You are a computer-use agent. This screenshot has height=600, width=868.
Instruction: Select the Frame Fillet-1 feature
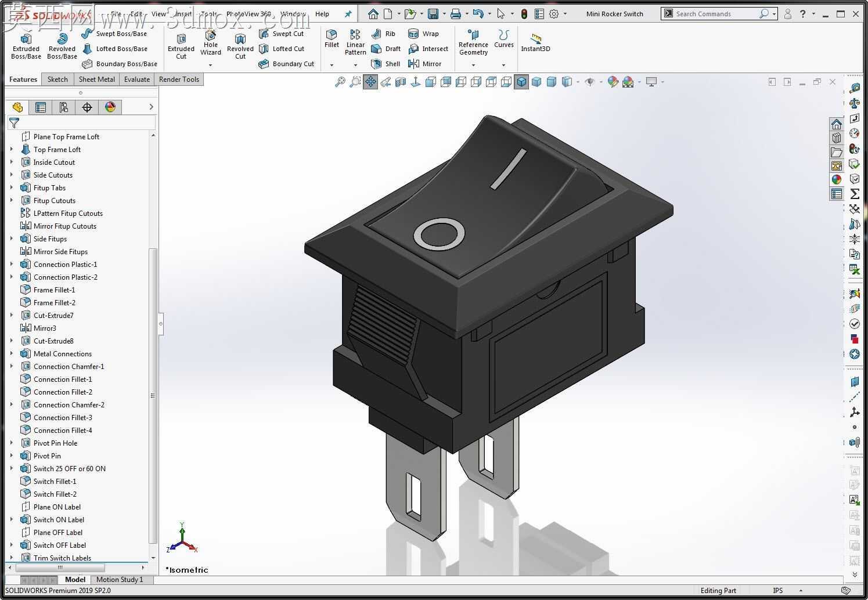pyautogui.click(x=48, y=290)
